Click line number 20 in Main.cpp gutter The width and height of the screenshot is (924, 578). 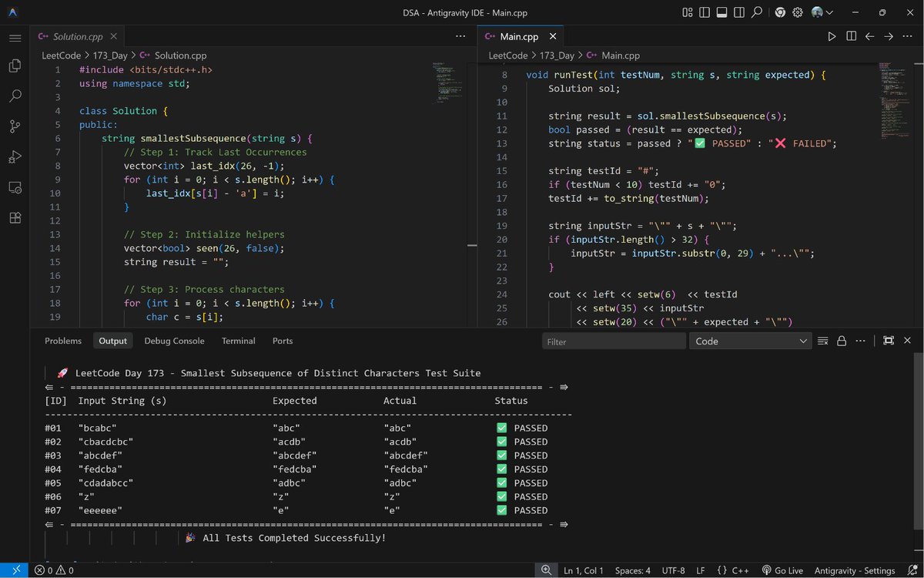pos(502,240)
